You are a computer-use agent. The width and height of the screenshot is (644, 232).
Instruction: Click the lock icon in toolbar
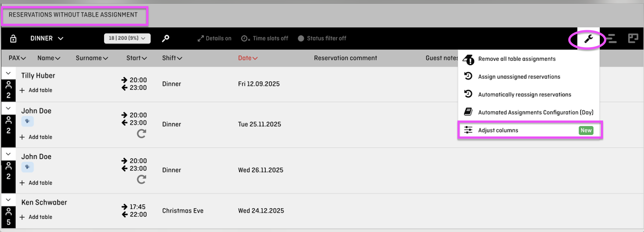[13, 38]
